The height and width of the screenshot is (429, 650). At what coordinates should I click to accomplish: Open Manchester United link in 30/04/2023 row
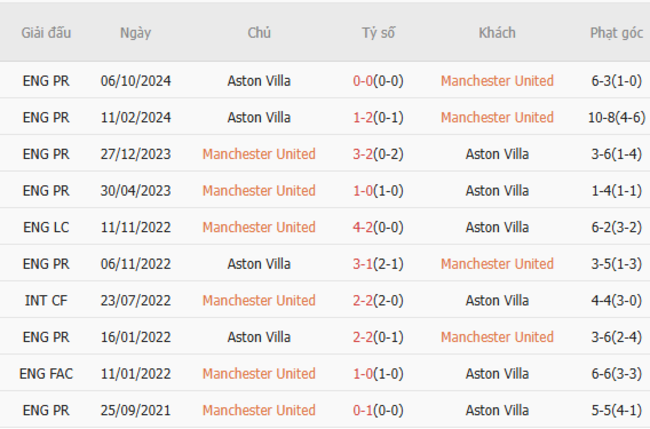pyautogui.click(x=259, y=190)
